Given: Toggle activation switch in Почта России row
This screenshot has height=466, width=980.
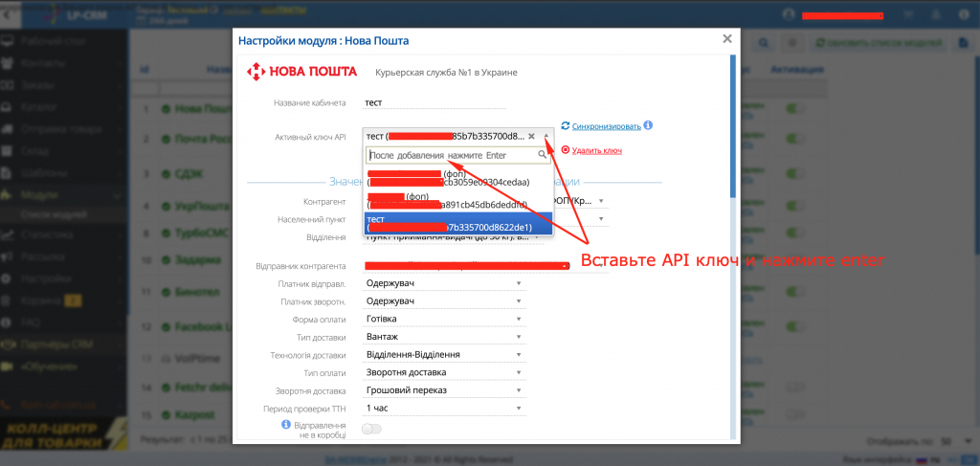Looking at the screenshot, I should tap(796, 139).
